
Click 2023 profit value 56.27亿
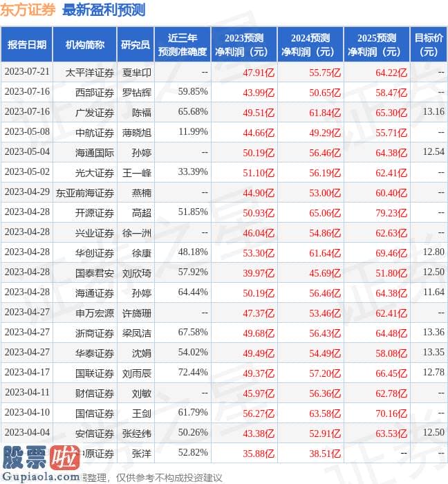(x=259, y=413)
